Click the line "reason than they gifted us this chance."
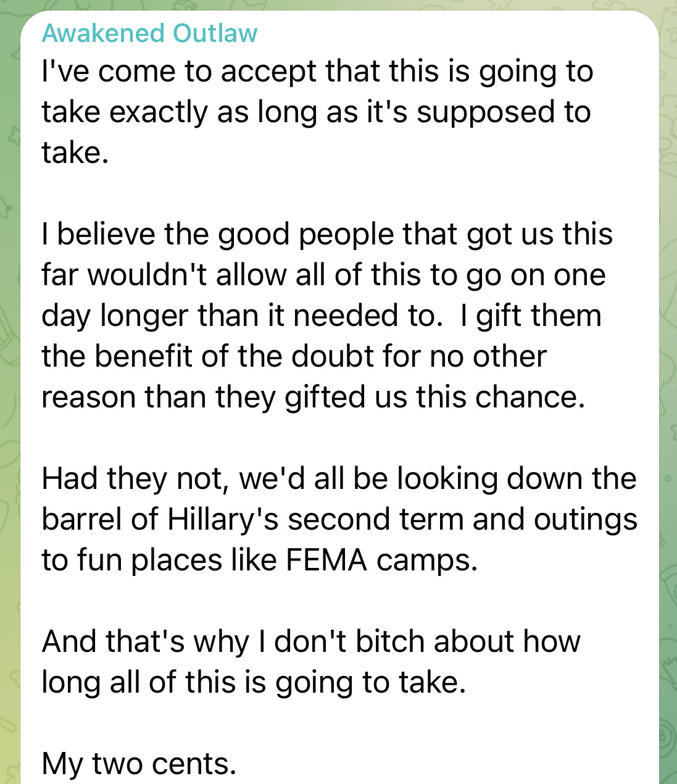The image size is (677, 784). pyautogui.click(x=312, y=397)
